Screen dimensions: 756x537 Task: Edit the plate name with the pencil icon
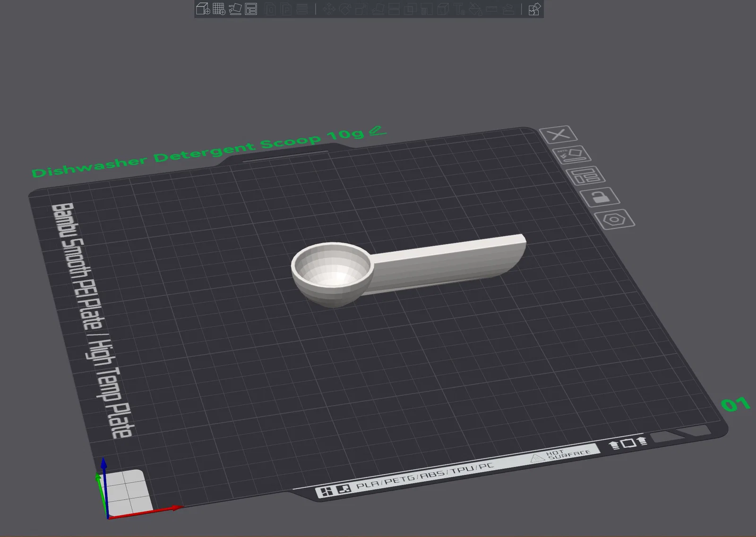378,131
